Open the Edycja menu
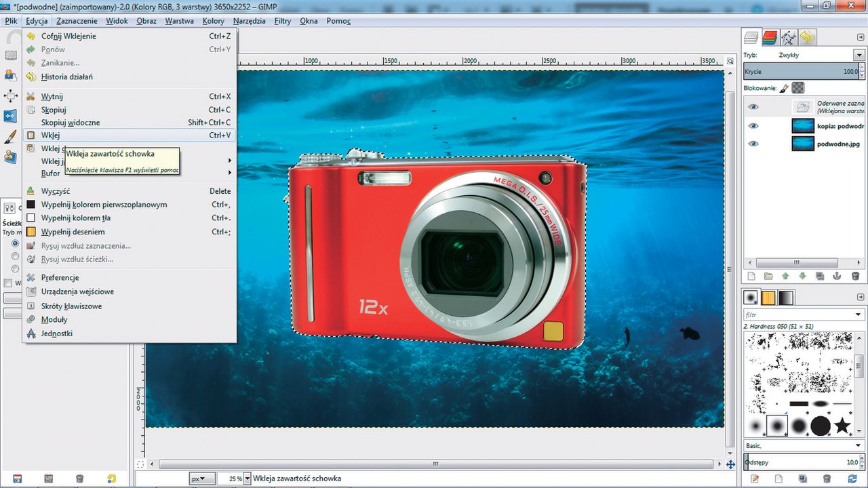This screenshot has height=488, width=868. (x=37, y=21)
